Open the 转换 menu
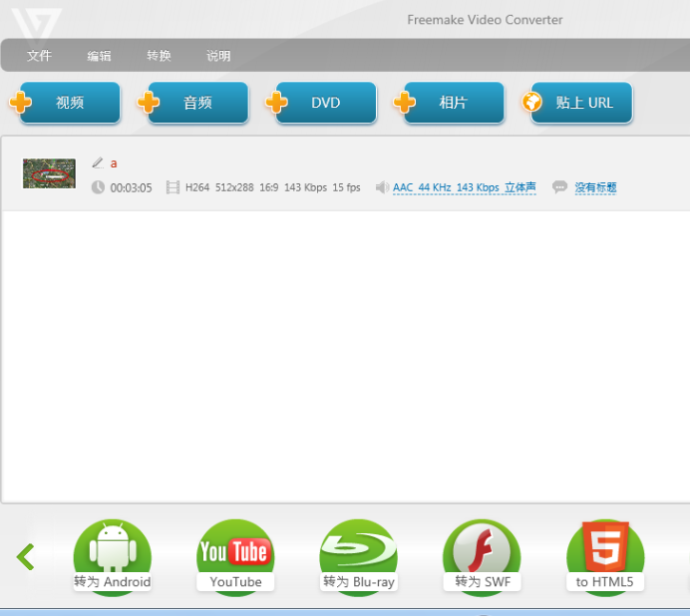The height and width of the screenshot is (616, 690). 159,56
